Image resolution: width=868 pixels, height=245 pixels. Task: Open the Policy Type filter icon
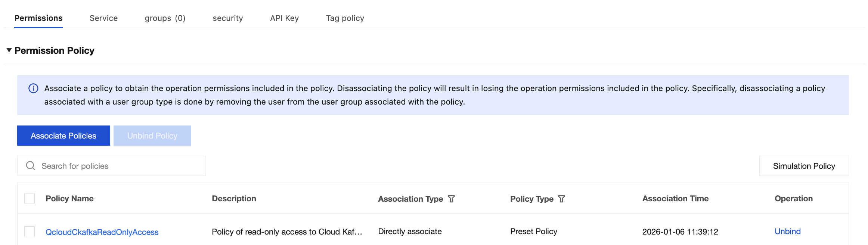561,199
